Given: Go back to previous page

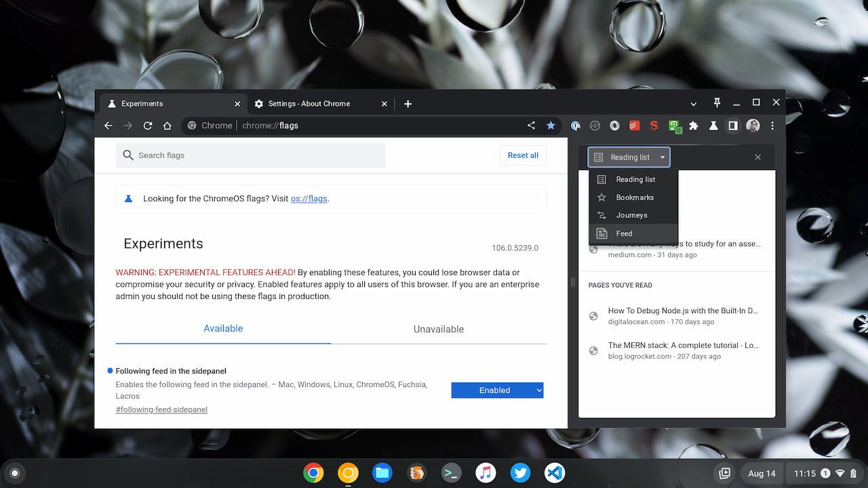Looking at the screenshot, I should point(108,125).
